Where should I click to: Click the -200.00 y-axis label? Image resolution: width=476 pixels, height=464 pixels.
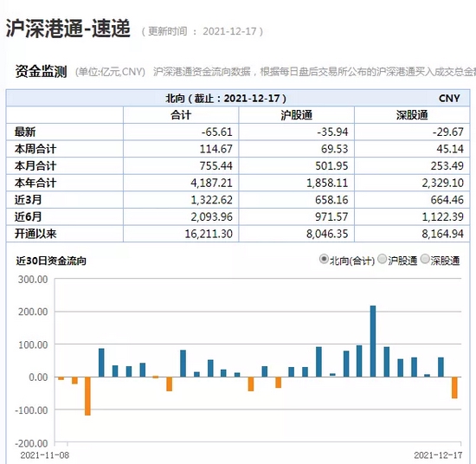(31, 443)
